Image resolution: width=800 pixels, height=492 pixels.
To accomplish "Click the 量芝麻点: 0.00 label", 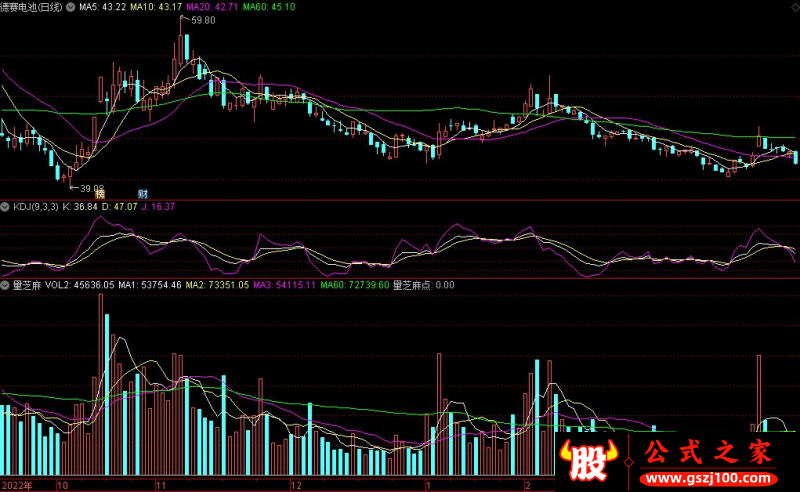I will pyautogui.click(x=424, y=285).
